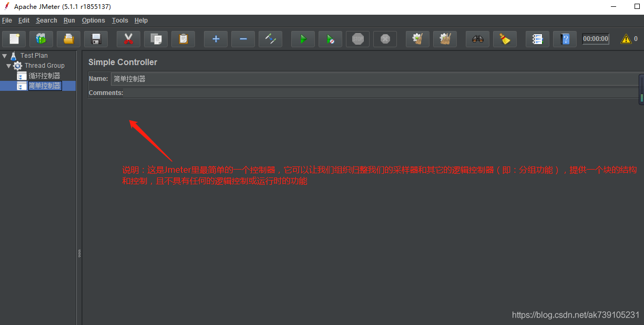Open the Options menu

click(94, 20)
